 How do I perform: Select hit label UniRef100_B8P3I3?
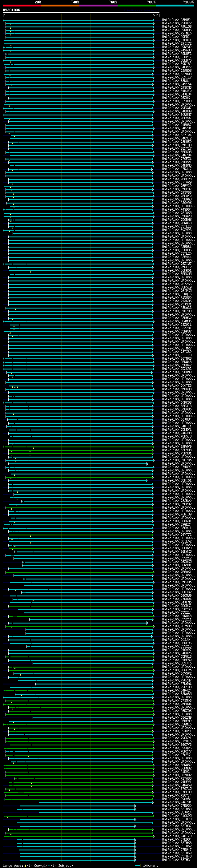coord(177,406)
